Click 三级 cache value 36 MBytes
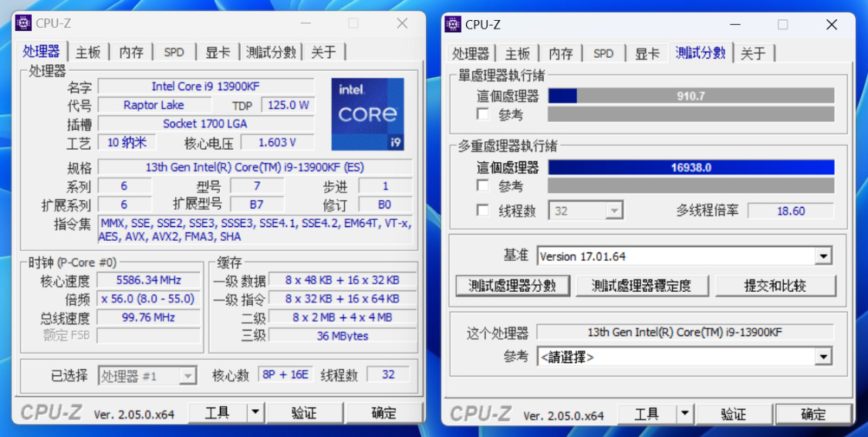Screen dimensions: 868x437 (343, 336)
